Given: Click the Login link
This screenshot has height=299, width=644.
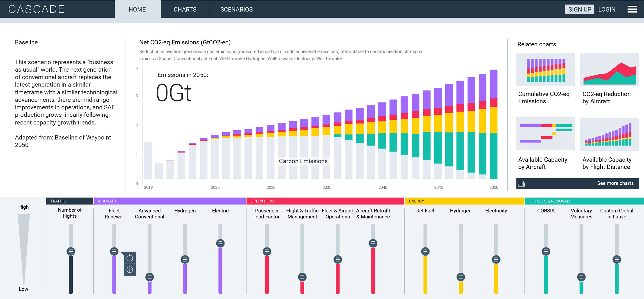Looking at the screenshot, I should pyautogui.click(x=607, y=10).
